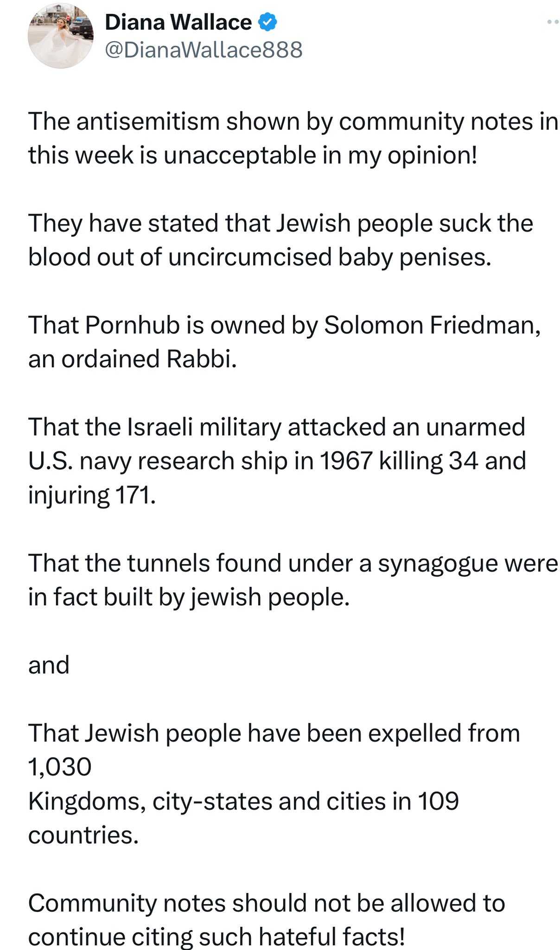
Task: Click the line ending 'expelled from'
Action: 274,733
